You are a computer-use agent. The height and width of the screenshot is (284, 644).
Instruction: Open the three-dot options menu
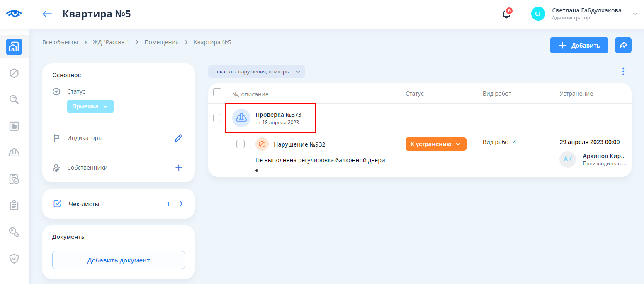point(623,72)
